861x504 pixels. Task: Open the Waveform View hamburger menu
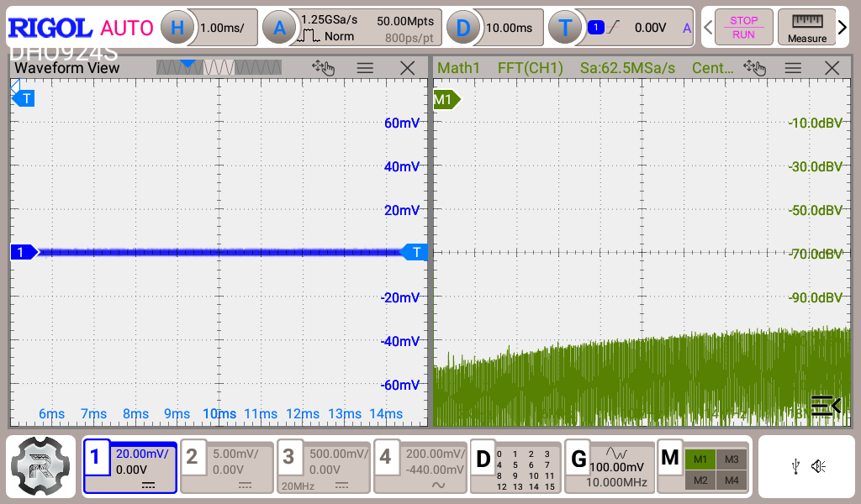tap(365, 68)
